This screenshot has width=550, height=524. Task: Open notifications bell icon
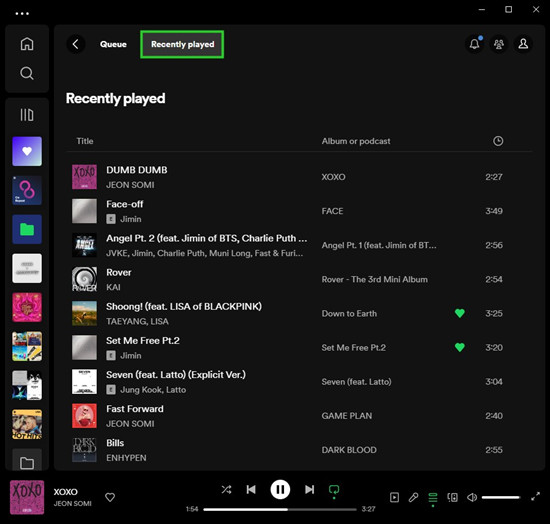[475, 44]
